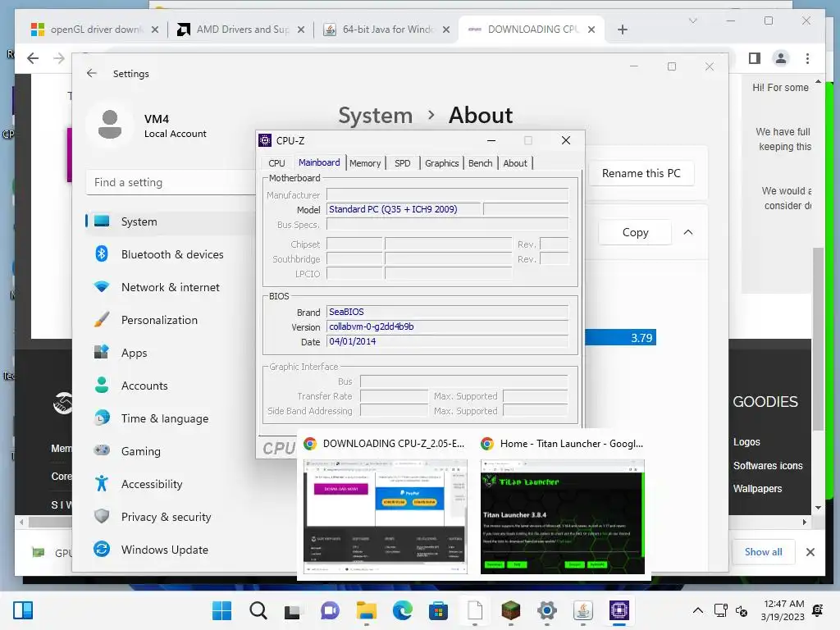Click the clock showing 12:47 AM

click(783, 604)
